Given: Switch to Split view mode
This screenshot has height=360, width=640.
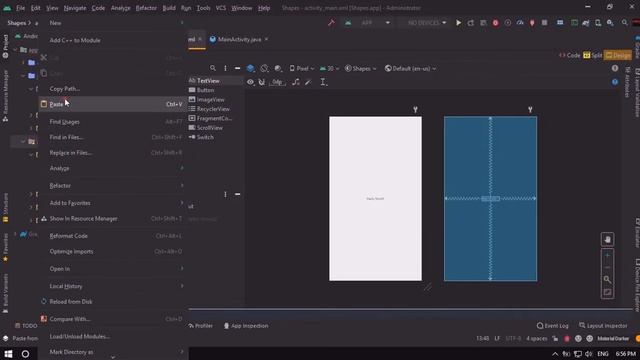Looking at the screenshot, I should point(593,55).
